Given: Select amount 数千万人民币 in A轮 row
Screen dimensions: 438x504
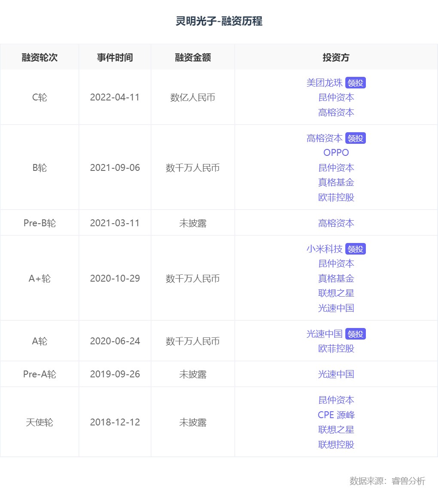Looking at the screenshot, I should tap(193, 341).
